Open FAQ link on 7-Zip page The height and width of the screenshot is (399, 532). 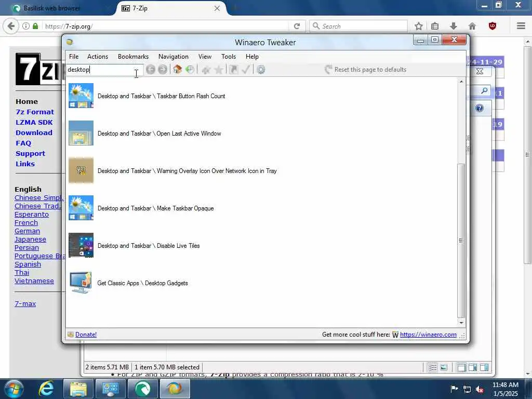click(23, 143)
